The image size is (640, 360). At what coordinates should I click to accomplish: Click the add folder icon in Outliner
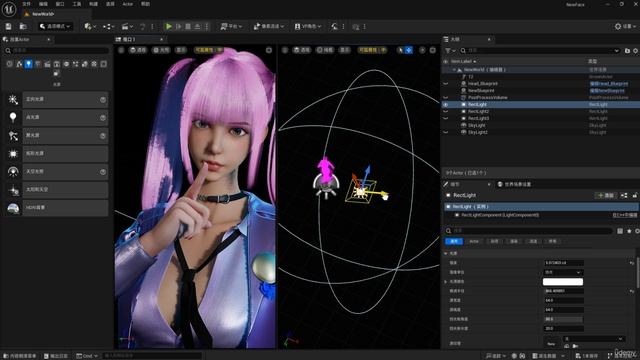[627, 51]
